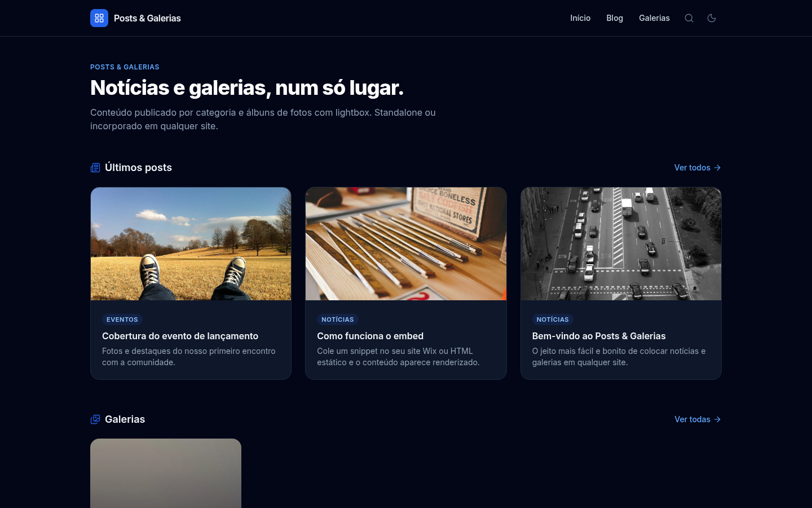Viewport: 812px width, 508px height.
Task: Click the images icon beside Galerias heading
Action: pyautogui.click(x=95, y=419)
